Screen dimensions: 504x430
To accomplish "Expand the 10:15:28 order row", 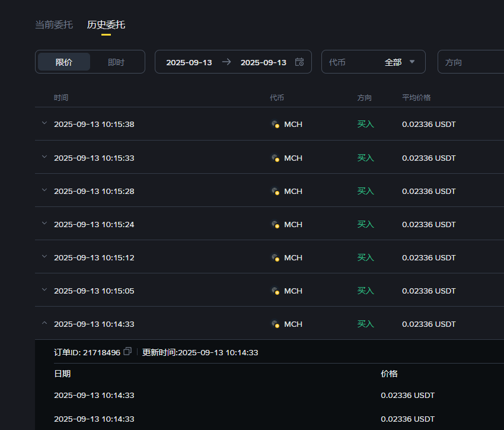I will click(x=44, y=190).
